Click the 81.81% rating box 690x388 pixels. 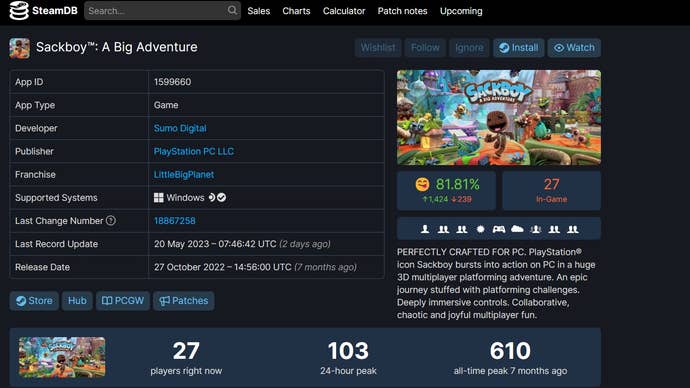point(446,190)
